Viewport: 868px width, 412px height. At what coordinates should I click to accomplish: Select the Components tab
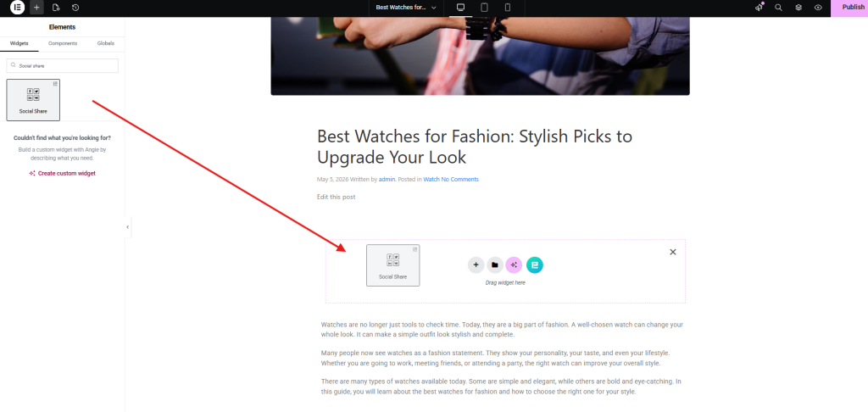pos(63,43)
